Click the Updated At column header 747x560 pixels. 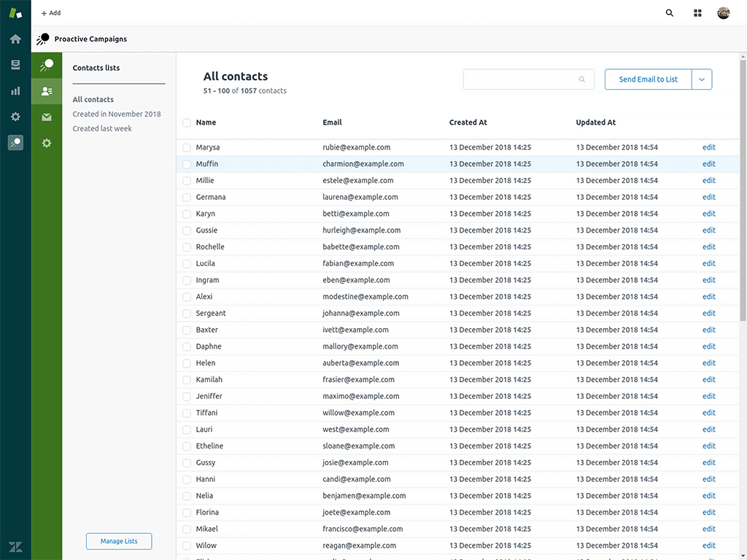[595, 122]
